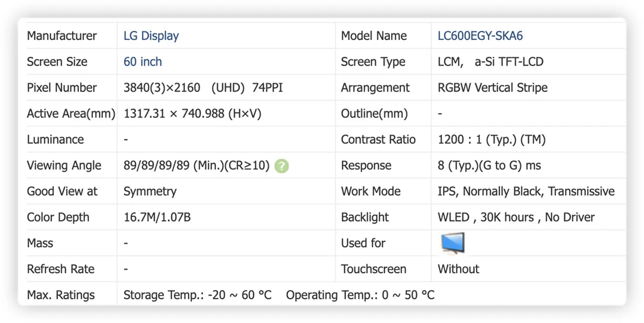Click the Operating Temp rating text

point(360,295)
